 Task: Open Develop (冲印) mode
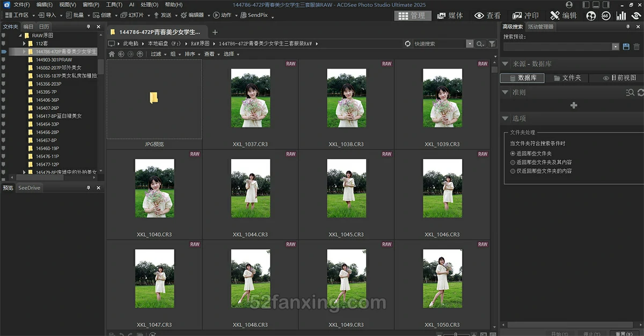point(525,16)
